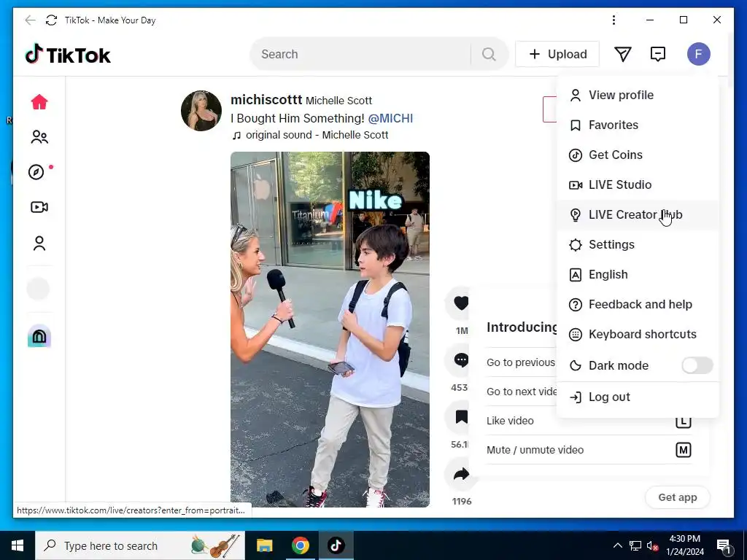The image size is (747, 560).
Task: Click the arch-shaped effects icon in sidebar
Action: tap(39, 337)
